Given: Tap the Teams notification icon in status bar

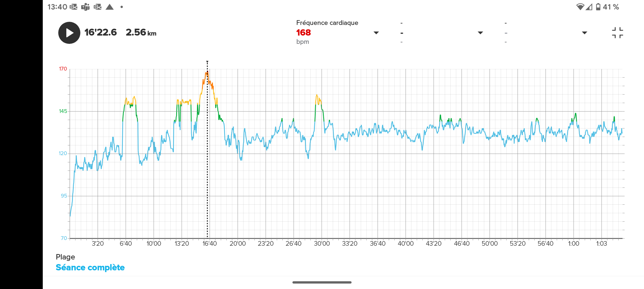Looking at the screenshot, I should pos(86,7).
